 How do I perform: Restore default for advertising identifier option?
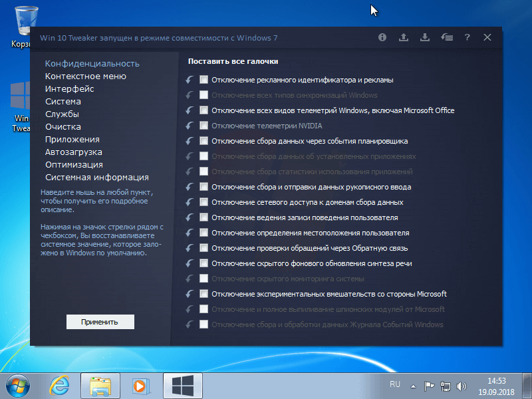[x=190, y=80]
